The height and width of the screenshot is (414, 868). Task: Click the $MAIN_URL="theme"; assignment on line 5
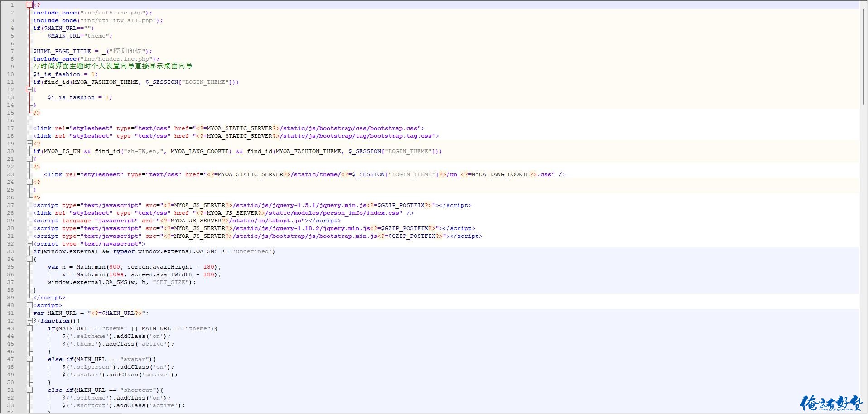[80, 36]
